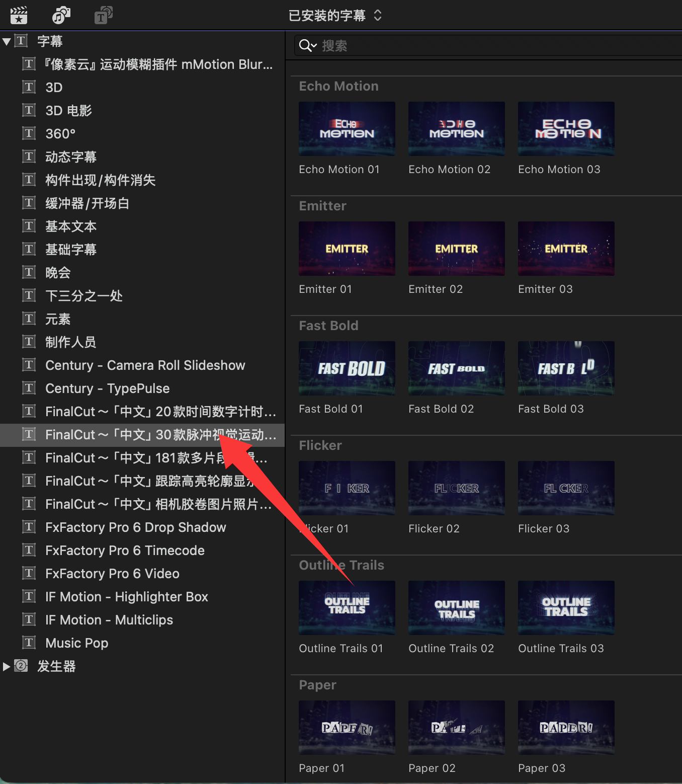Choose the Fast Bold 02 title thumbnail
682x784 pixels.
(456, 368)
